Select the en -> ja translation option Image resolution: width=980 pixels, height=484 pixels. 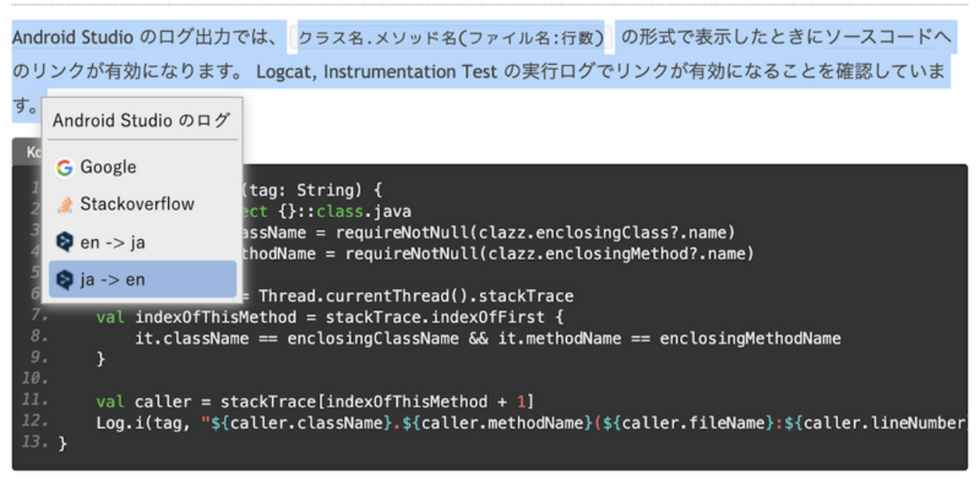click(x=112, y=242)
